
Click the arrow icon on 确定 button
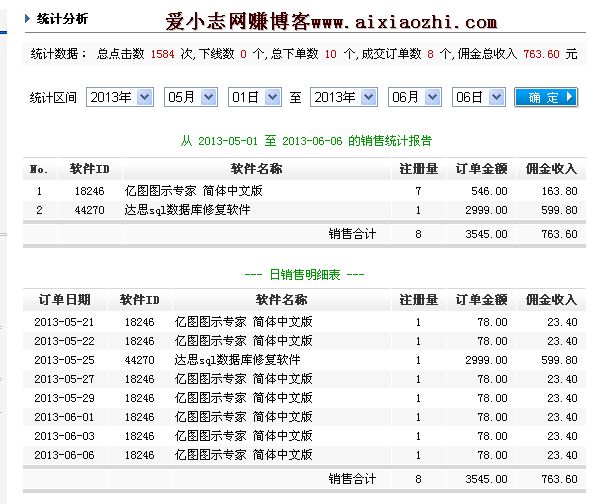tap(569, 97)
